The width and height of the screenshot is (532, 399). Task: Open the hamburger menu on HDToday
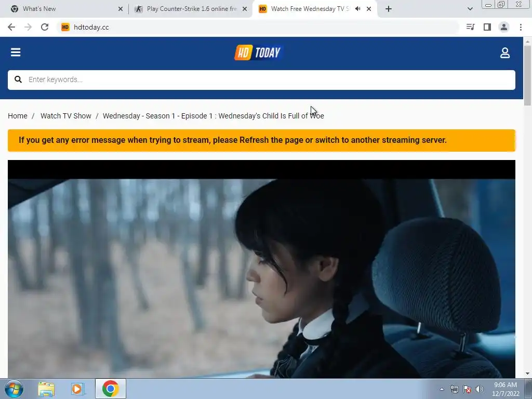pyautogui.click(x=16, y=52)
